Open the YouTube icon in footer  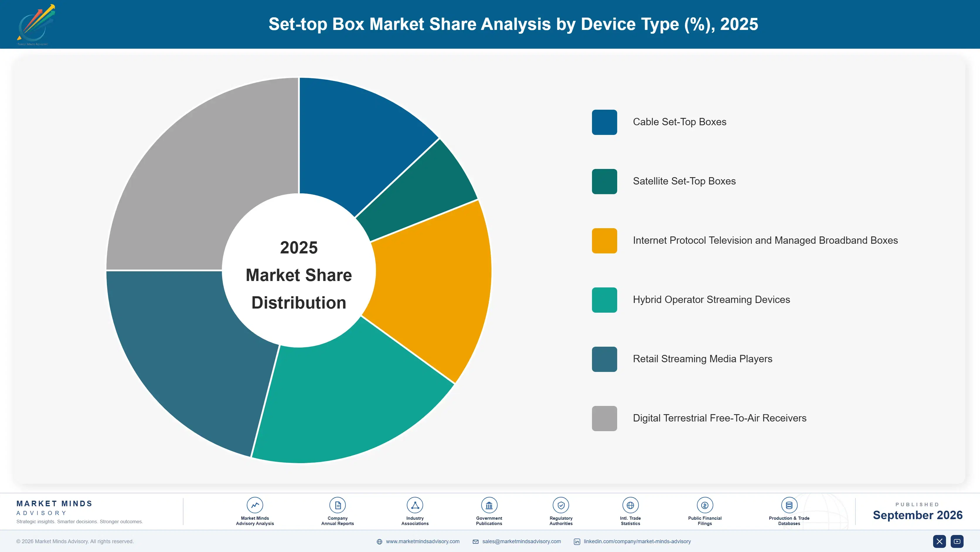point(957,541)
